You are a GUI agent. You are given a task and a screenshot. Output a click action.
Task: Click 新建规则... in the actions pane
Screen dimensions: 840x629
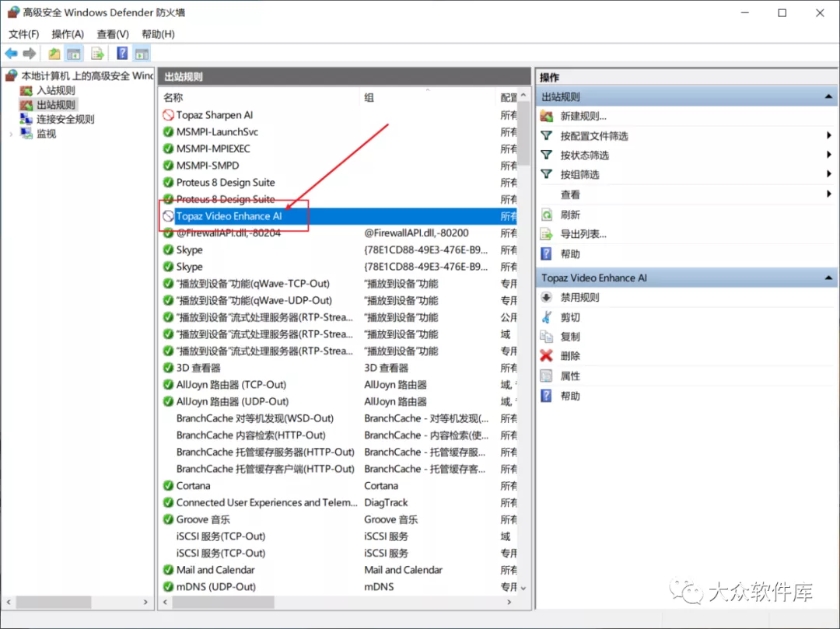click(583, 116)
